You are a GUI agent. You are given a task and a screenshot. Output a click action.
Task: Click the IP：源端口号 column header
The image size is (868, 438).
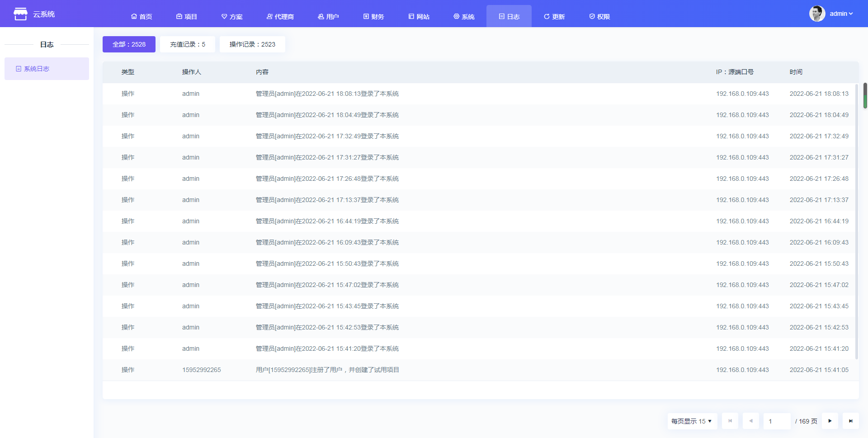(735, 72)
